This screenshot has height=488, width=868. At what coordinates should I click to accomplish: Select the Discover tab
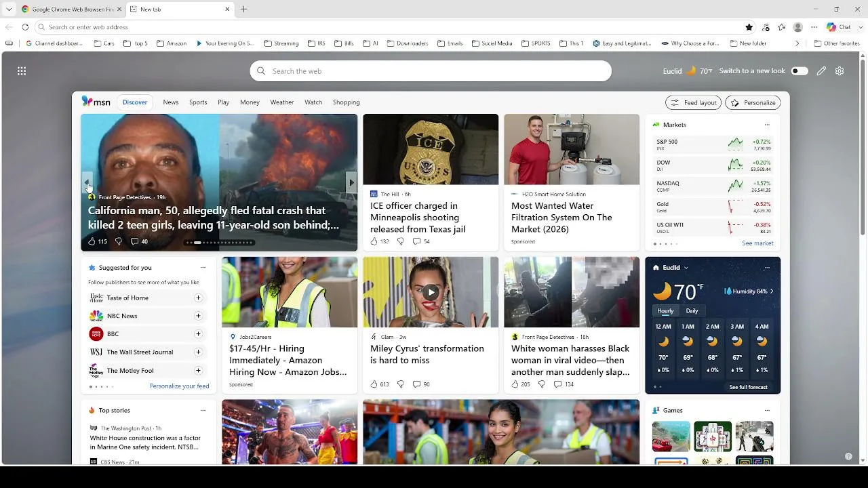click(135, 102)
